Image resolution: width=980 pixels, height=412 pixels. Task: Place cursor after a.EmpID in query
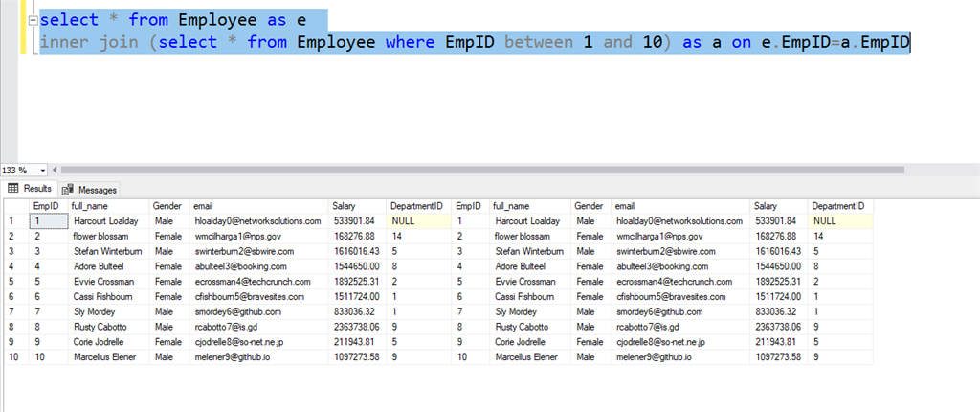click(910, 42)
